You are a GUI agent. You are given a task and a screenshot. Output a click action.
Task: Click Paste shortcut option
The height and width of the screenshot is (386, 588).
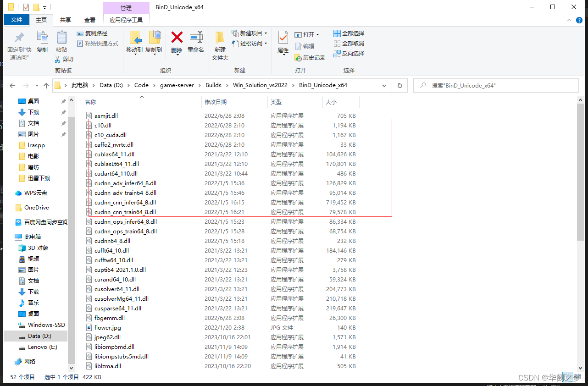coord(97,44)
